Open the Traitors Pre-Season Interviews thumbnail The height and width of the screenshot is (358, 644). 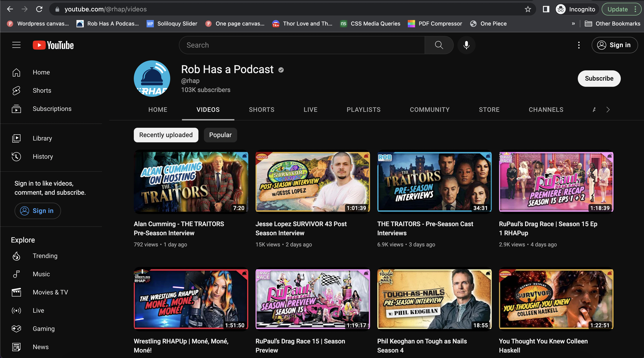(434, 182)
